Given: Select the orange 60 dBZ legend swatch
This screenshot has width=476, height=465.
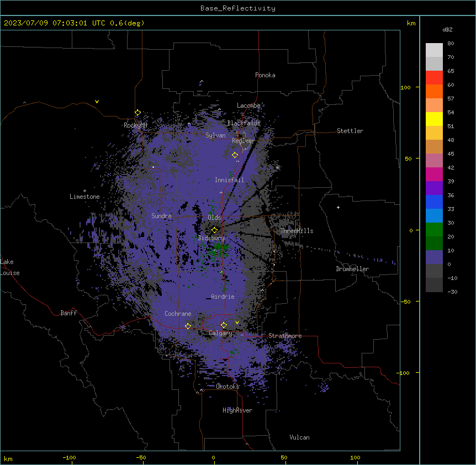Looking at the screenshot, I should coord(434,91).
